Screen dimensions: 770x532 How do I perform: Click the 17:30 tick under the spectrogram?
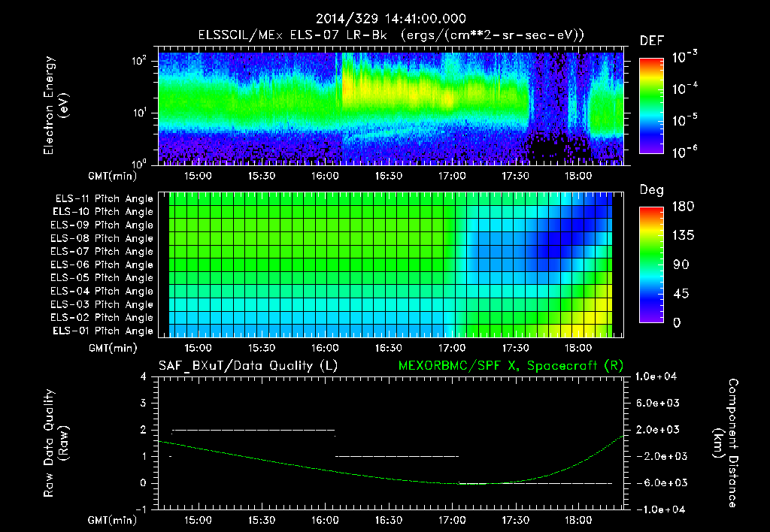[x=515, y=176]
